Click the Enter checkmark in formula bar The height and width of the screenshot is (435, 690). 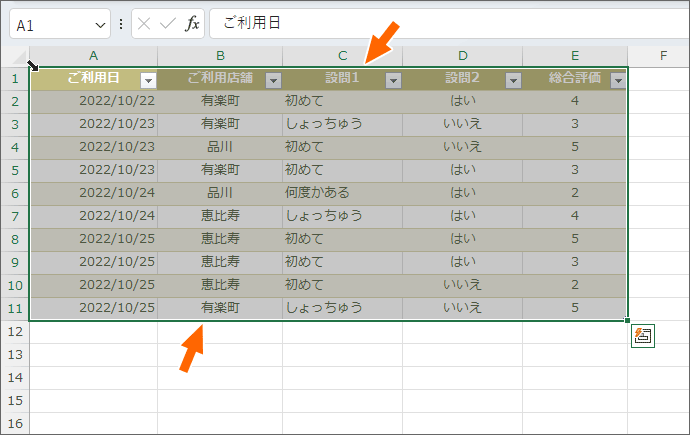click(x=168, y=23)
